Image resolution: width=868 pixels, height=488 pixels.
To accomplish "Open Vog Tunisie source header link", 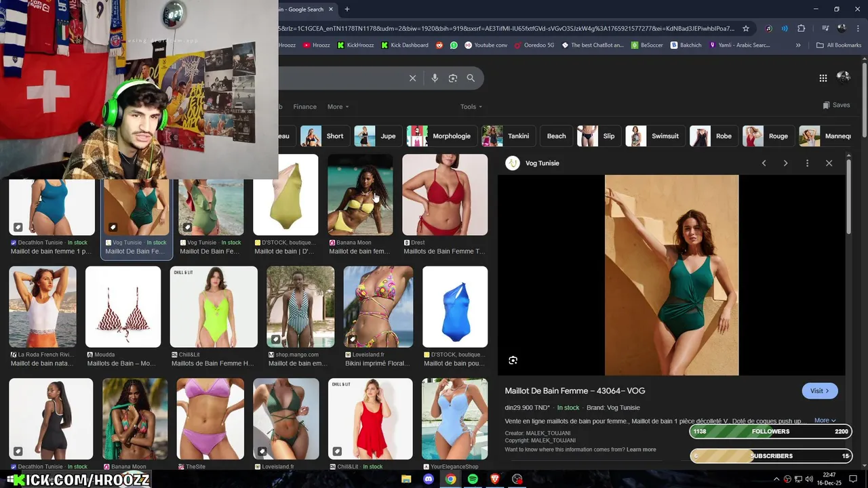I will 534,163.
